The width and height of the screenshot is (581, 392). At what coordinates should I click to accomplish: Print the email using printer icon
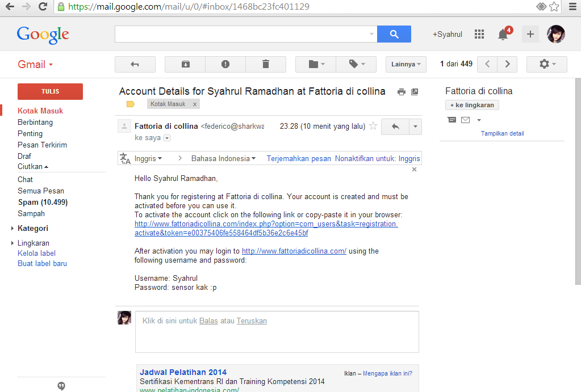[x=402, y=92]
